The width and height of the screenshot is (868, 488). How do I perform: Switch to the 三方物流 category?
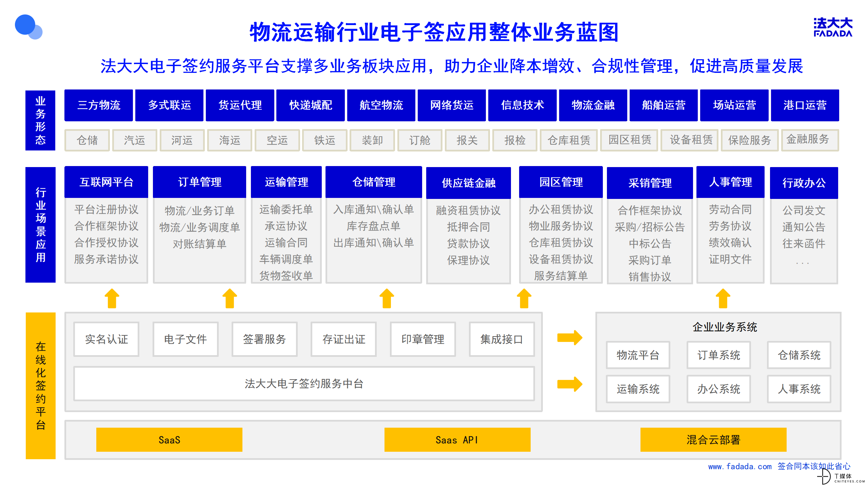pyautogui.click(x=98, y=105)
